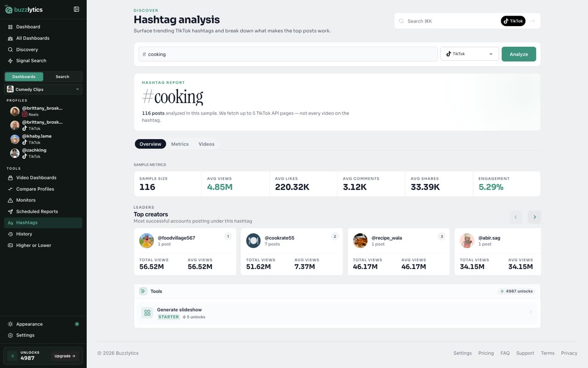Click the Buzzlytics logo icon

(9, 10)
